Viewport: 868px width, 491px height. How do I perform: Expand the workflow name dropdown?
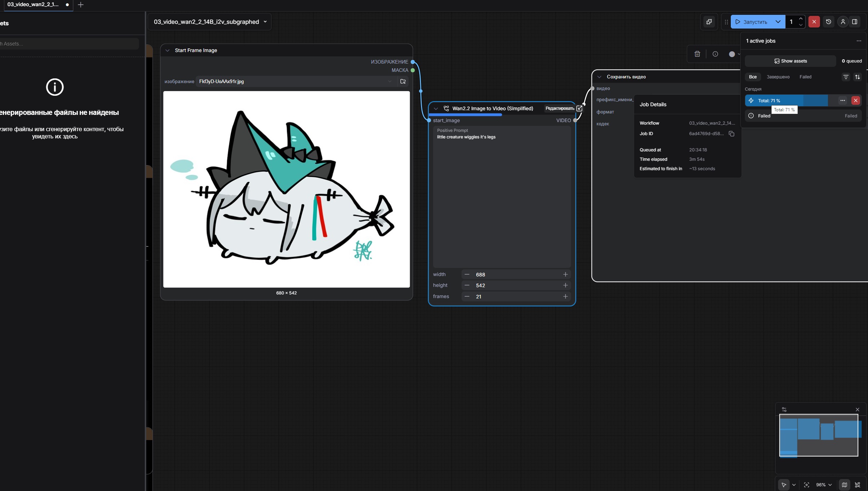click(265, 22)
